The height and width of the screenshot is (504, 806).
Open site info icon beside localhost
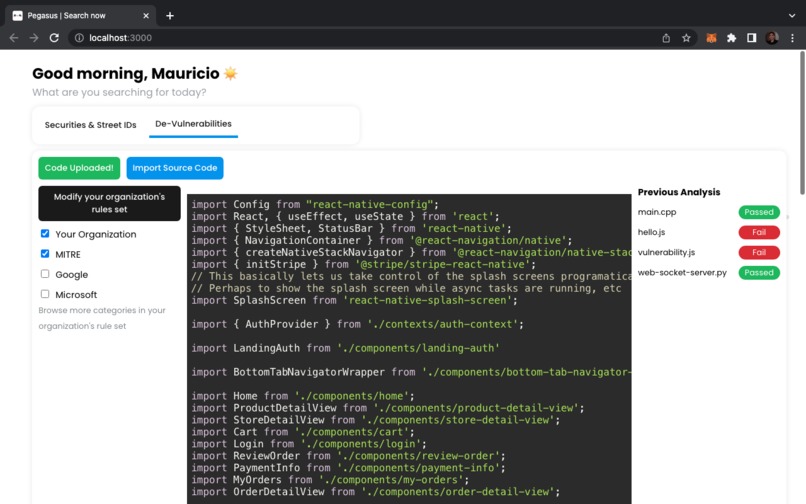pos(79,38)
